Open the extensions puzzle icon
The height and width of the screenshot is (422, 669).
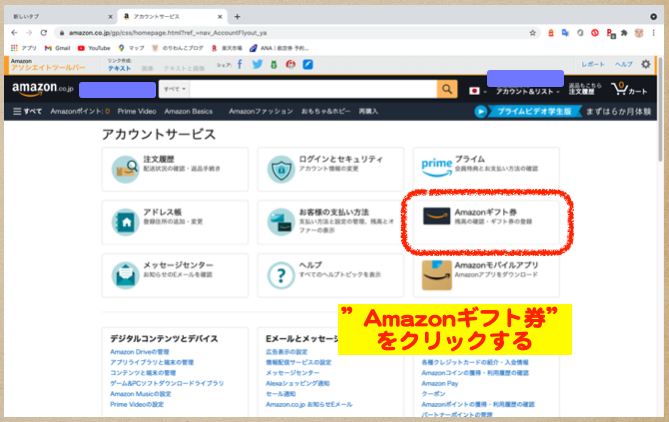coord(624,33)
